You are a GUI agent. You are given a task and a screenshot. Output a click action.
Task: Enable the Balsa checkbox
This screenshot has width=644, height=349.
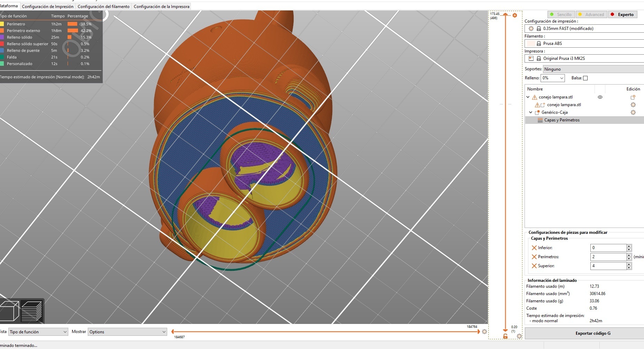click(x=585, y=78)
